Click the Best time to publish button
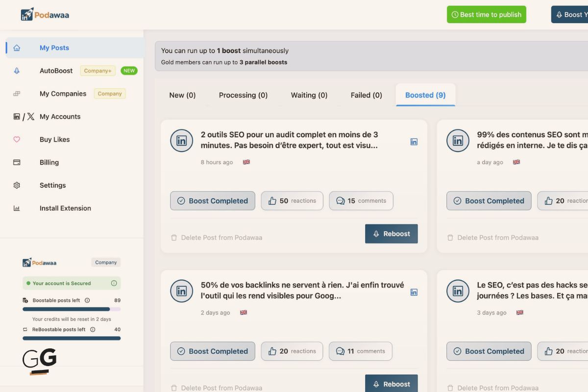 point(486,15)
